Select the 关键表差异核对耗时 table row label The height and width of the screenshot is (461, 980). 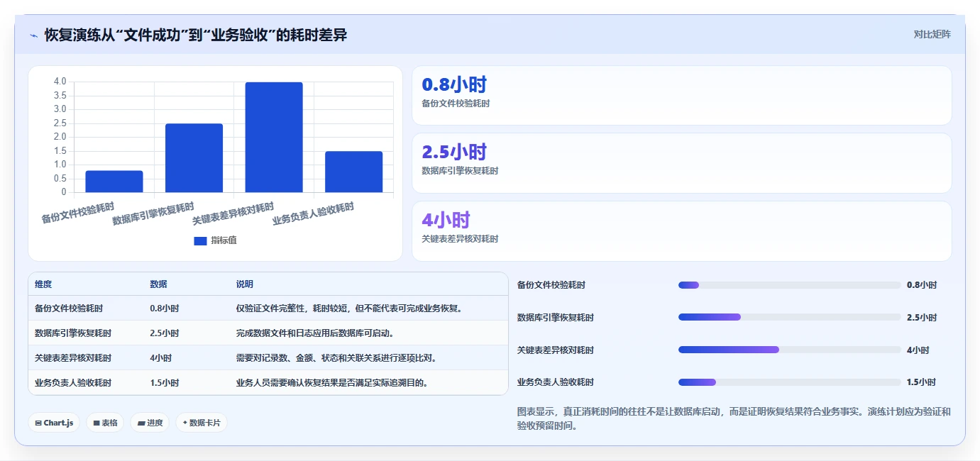pos(73,358)
